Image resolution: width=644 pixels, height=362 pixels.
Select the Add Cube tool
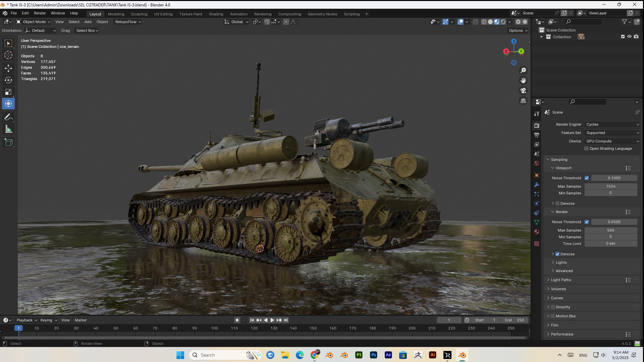point(8,142)
